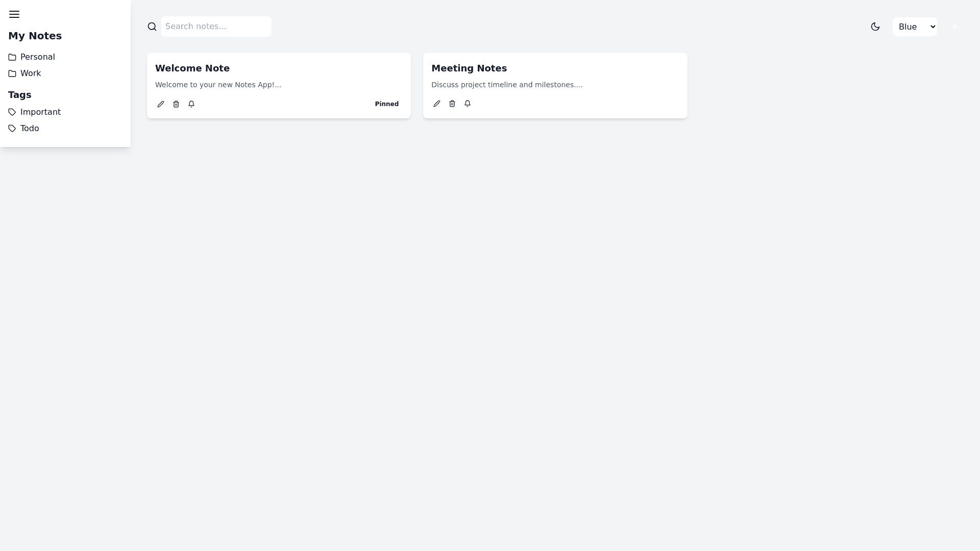Set reminder bell on Meeting Notes
The image size is (980, 551).
(468, 104)
